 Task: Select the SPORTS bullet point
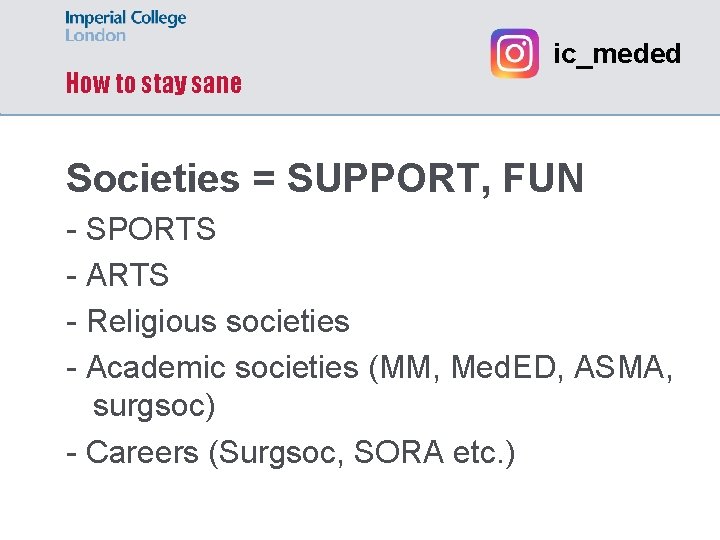(x=151, y=229)
